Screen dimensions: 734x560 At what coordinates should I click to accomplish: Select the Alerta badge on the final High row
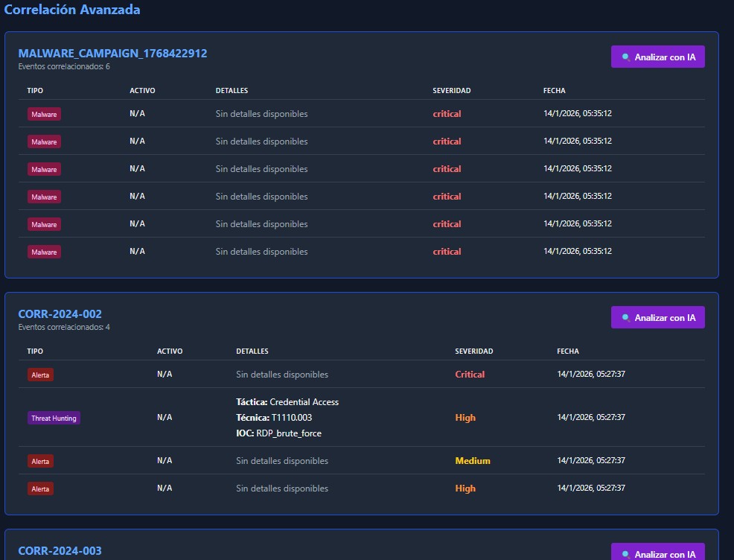pyautogui.click(x=40, y=489)
